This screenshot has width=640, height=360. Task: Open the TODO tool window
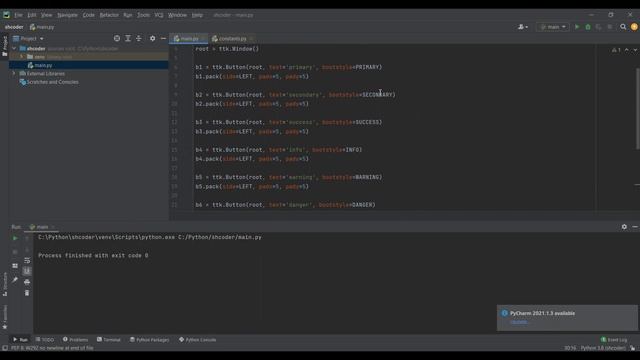tap(45, 340)
